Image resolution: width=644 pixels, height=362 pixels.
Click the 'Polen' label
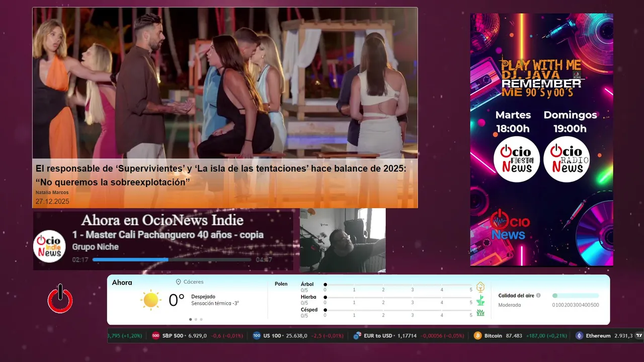281,284
